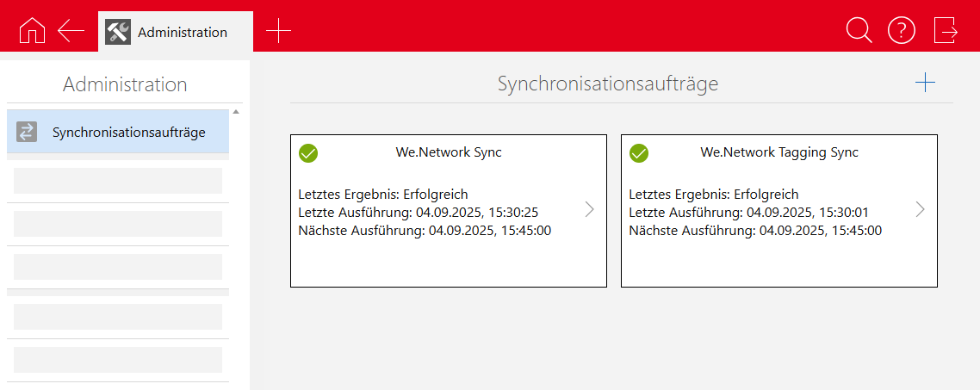Image resolution: width=980 pixels, height=390 pixels.
Task: Select Synchronisationsaufträge in the sidebar
Action: (128, 133)
